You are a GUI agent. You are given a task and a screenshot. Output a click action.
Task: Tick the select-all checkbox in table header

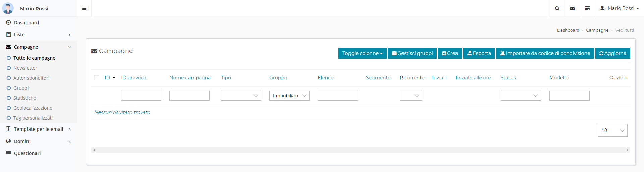tap(97, 78)
